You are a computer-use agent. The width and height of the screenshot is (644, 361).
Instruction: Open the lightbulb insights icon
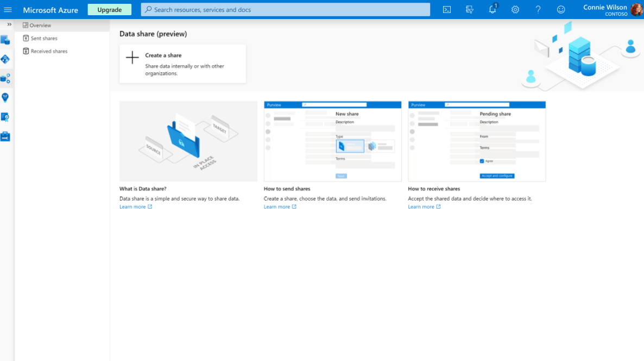tap(5, 98)
